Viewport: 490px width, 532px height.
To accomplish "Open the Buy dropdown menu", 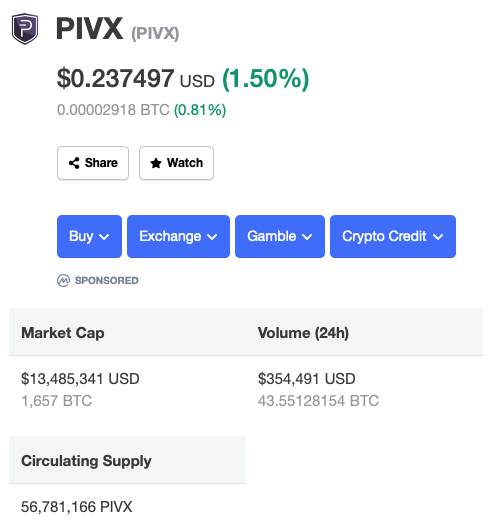I will pyautogui.click(x=89, y=236).
